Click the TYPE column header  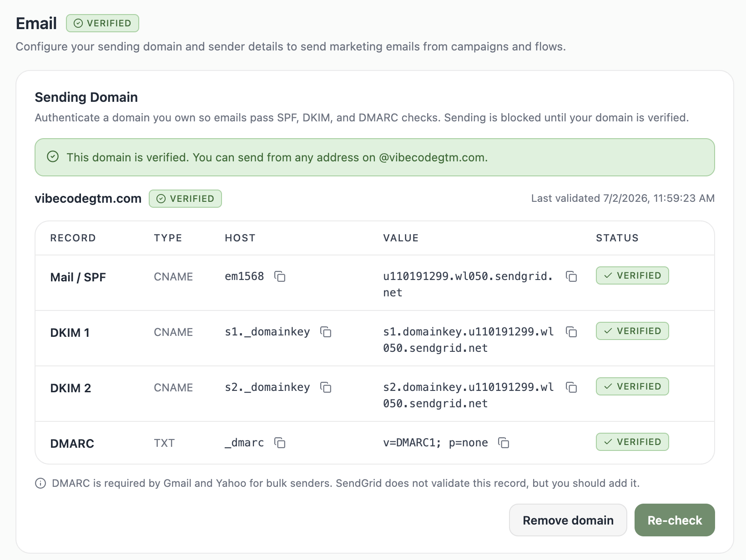(x=168, y=238)
